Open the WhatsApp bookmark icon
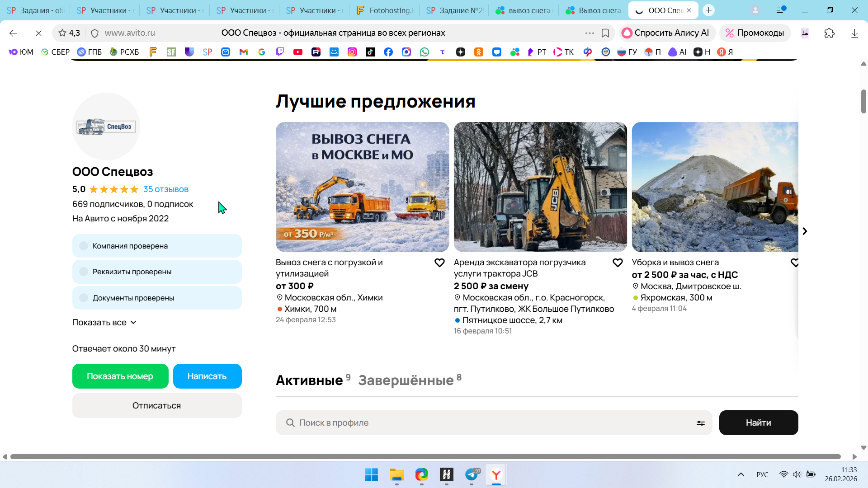 424,52
